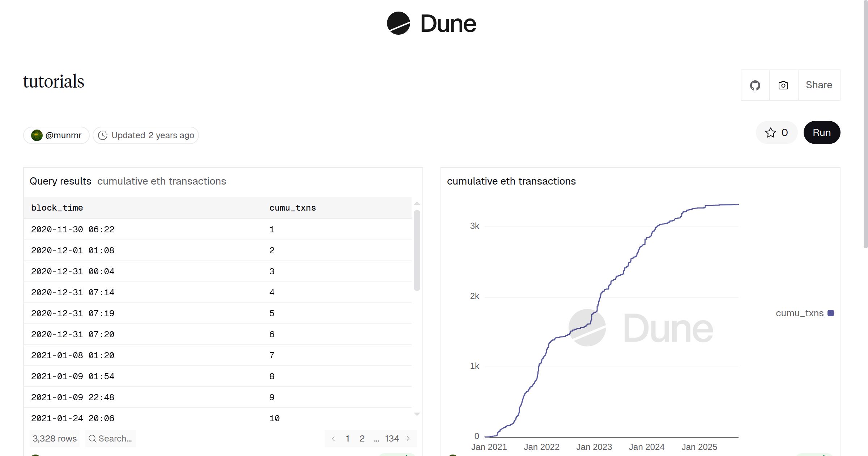Click the Updated clock icon
The width and height of the screenshot is (868, 456).
tap(103, 135)
